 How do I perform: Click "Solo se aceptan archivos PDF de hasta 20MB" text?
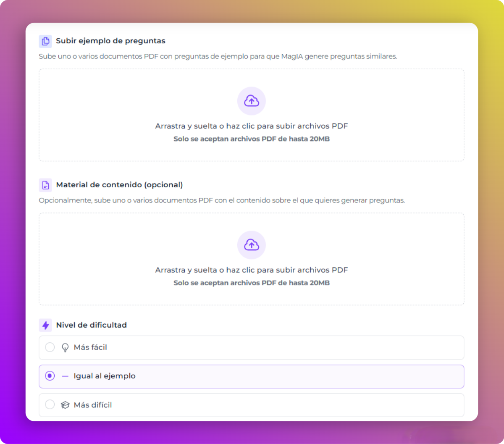tap(251, 139)
